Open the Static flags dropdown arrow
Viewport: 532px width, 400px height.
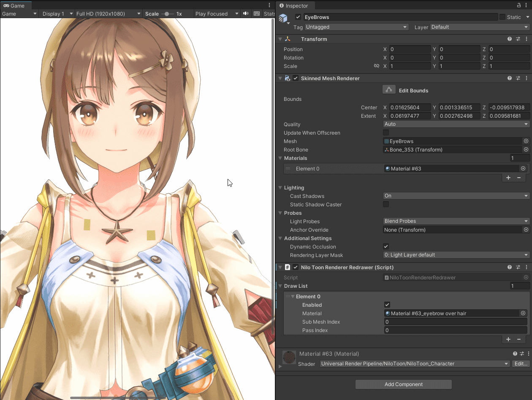[527, 17]
